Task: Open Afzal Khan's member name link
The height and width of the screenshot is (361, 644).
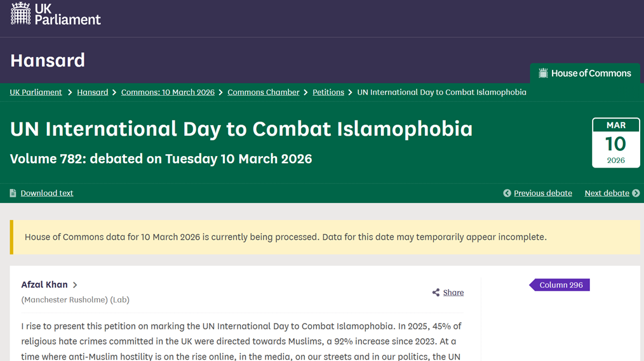Action: pyautogui.click(x=44, y=285)
